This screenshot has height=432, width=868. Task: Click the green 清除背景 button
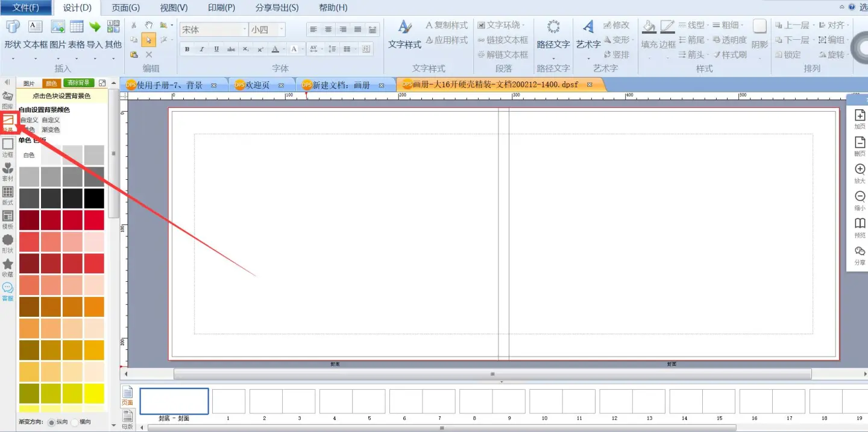79,83
